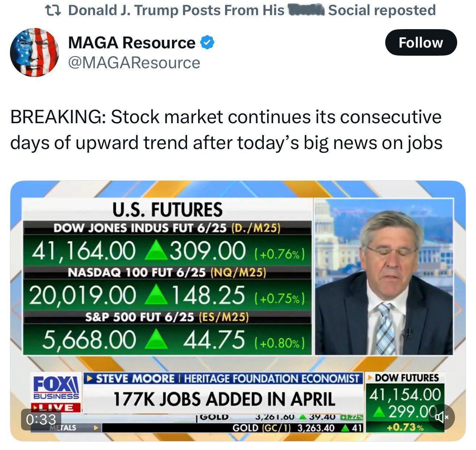Open the reposter's account name at top
476x450 pixels.
click(x=252, y=10)
